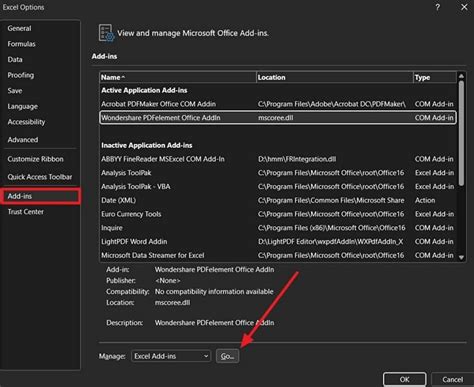
Task: Select Microsoft Data Streamer for Excel
Action: 278,255
